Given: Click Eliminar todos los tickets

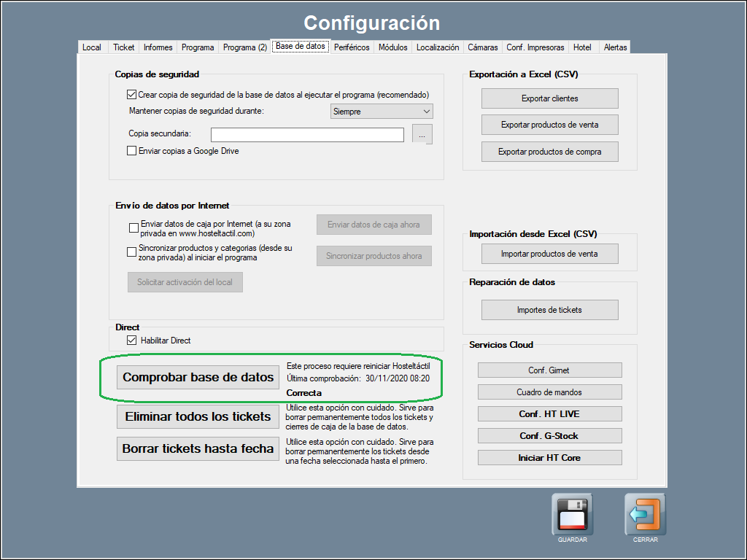Looking at the screenshot, I should (198, 417).
